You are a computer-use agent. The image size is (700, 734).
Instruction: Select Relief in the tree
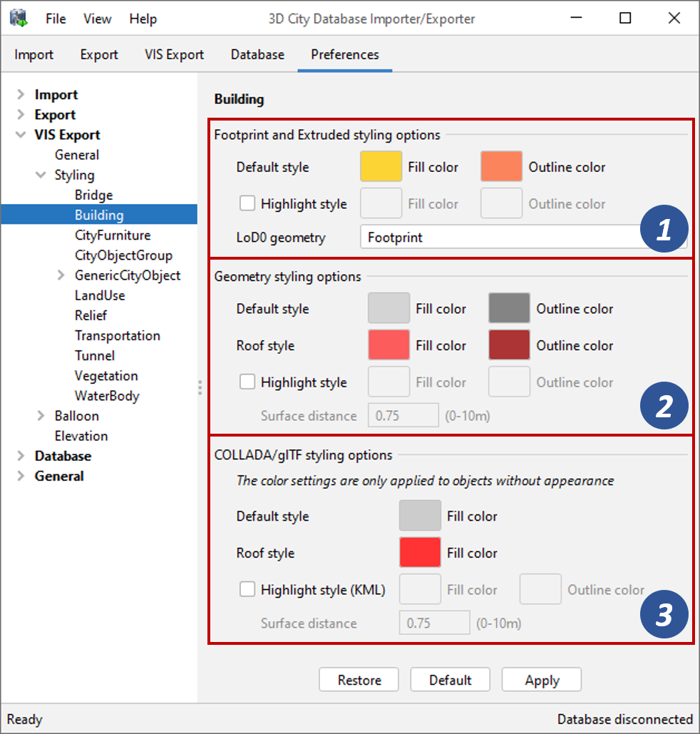pos(91,315)
